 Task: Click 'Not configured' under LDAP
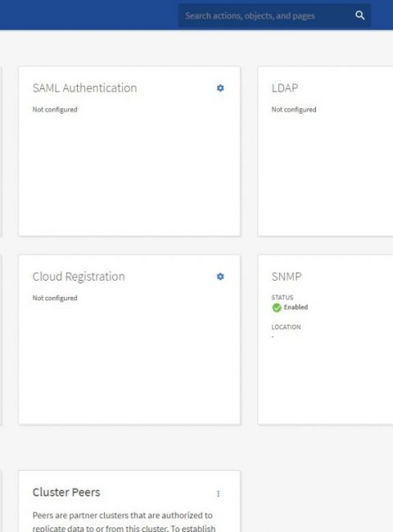294,109
